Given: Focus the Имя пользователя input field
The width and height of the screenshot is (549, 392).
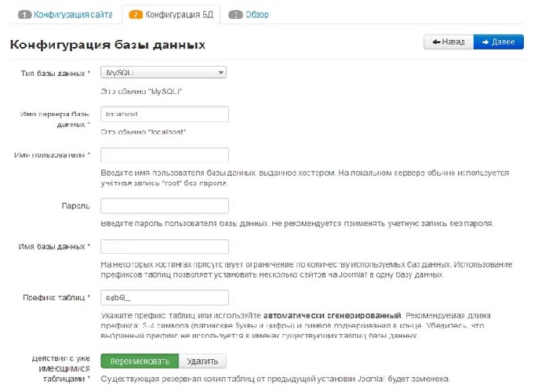Looking at the screenshot, I should (x=164, y=155).
